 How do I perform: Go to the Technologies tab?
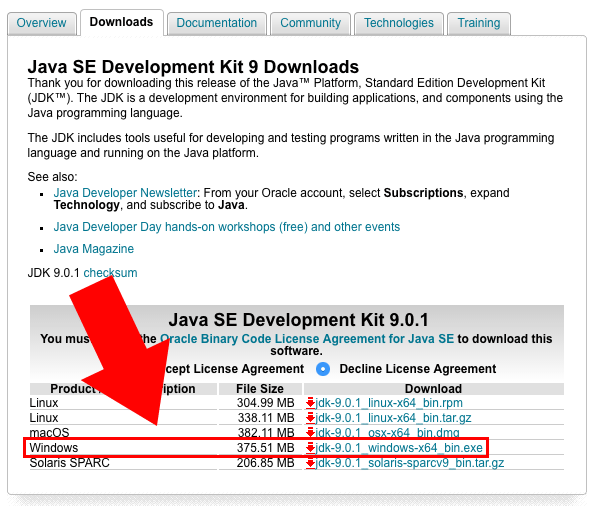(399, 23)
